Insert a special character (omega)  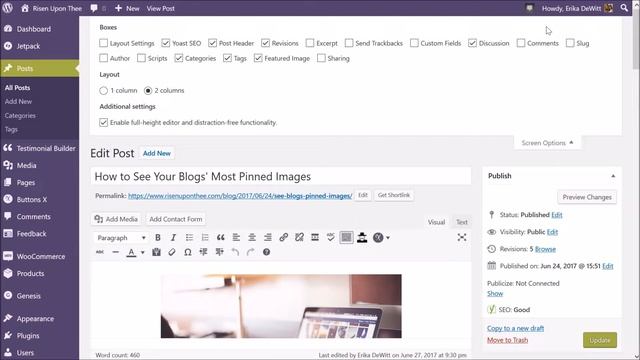188,252
